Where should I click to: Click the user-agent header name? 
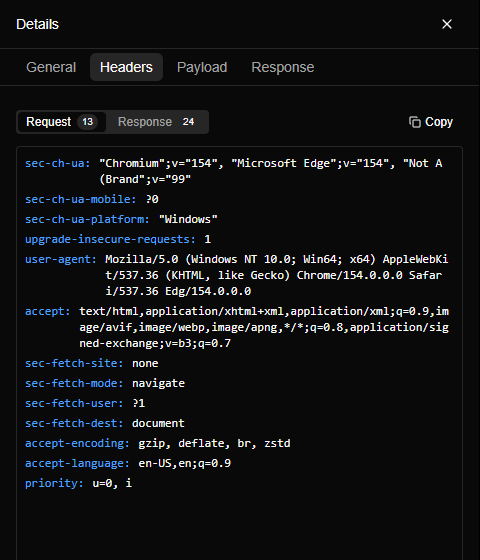point(61,259)
